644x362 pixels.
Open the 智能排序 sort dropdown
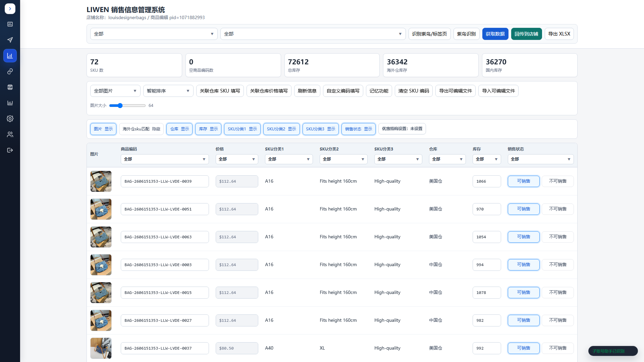click(168, 91)
